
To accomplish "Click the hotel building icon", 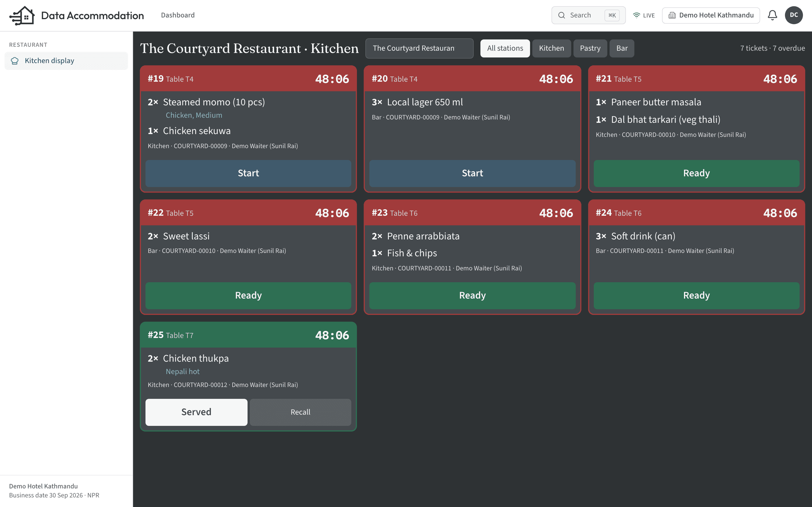I will 672,15.
